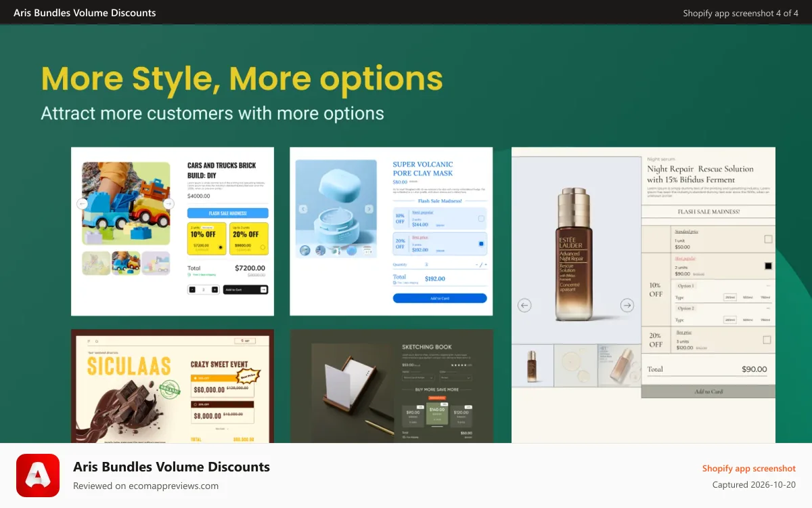Open the second dropdown in Sketching Book card

pyautogui.click(x=456, y=377)
